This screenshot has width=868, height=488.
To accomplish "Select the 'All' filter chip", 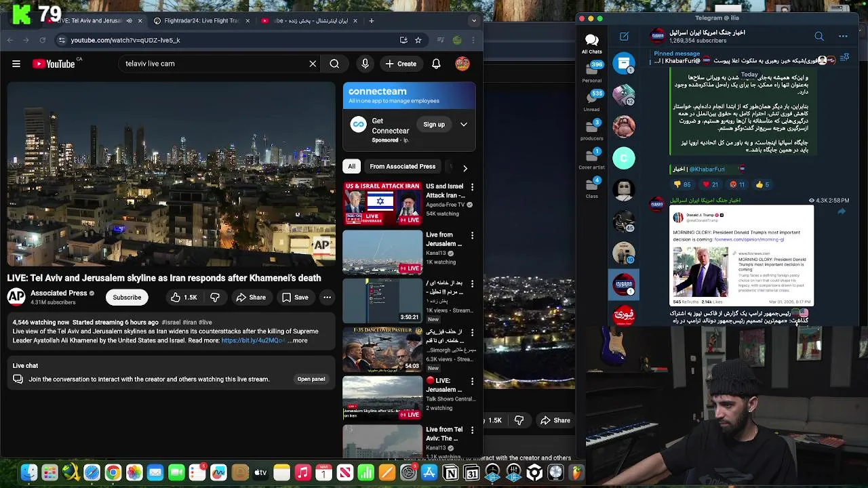I will 351,167.
